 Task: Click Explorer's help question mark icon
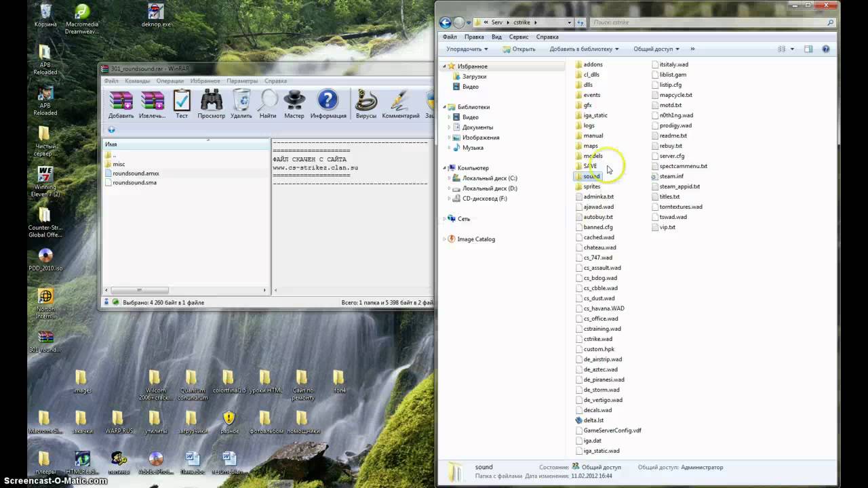(825, 49)
